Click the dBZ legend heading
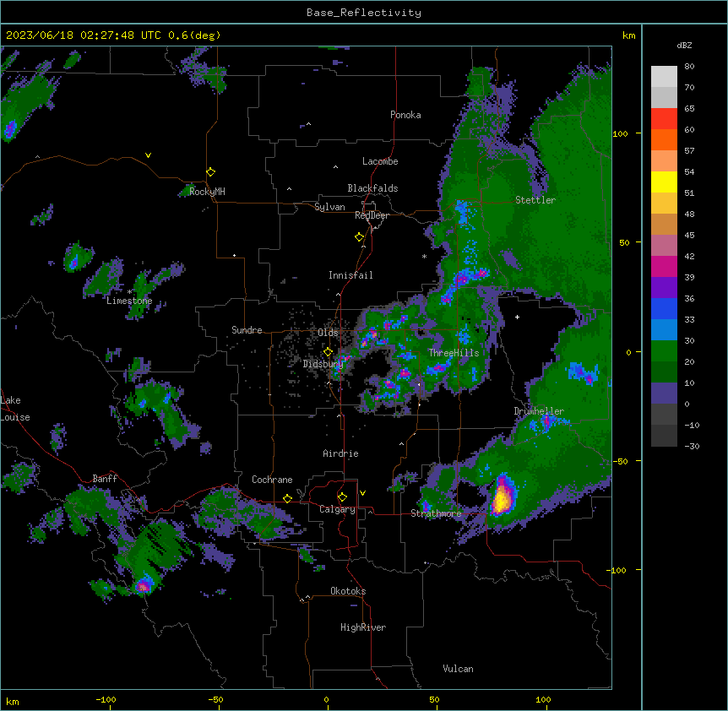Image resolution: width=728 pixels, height=711 pixels. pyautogui.click(x=684, y=46)
